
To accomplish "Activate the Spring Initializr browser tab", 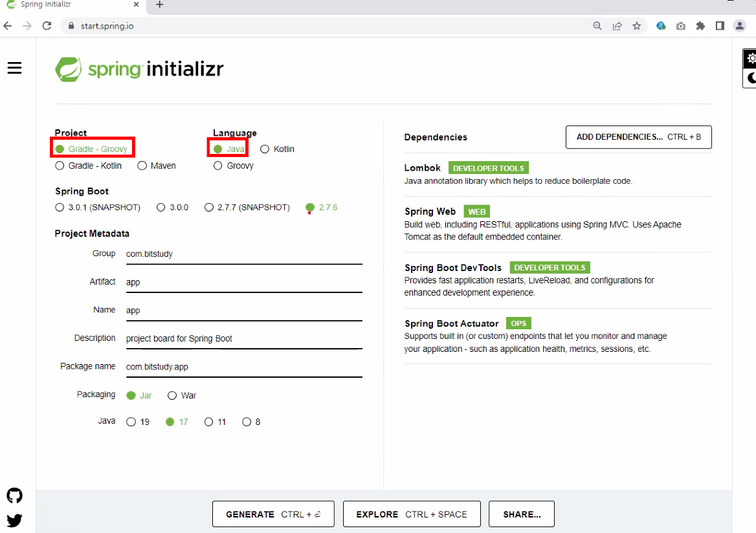I will 72,5.
